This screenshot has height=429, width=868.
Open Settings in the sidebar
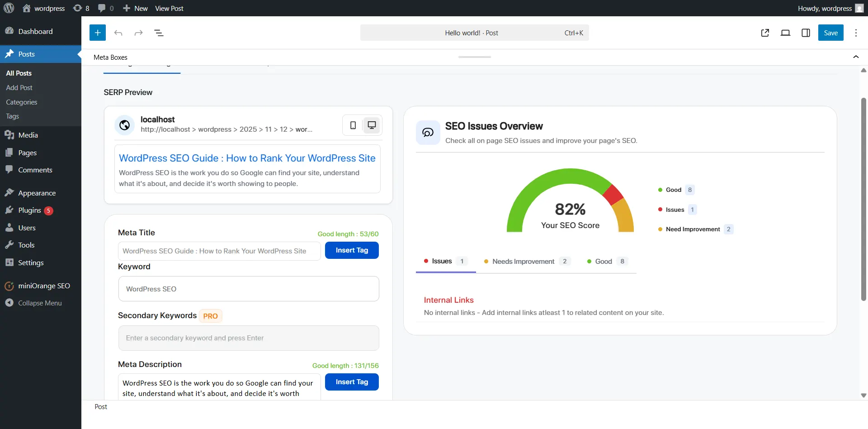41,262
